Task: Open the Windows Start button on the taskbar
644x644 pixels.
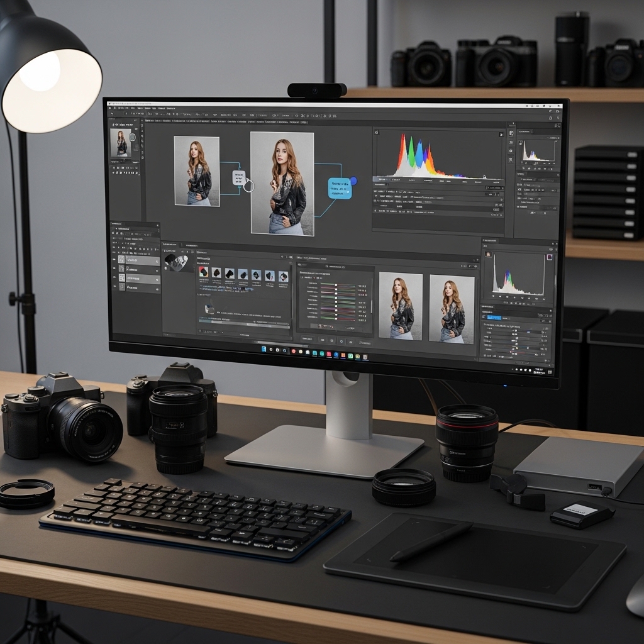Action: tap(264, 348)
